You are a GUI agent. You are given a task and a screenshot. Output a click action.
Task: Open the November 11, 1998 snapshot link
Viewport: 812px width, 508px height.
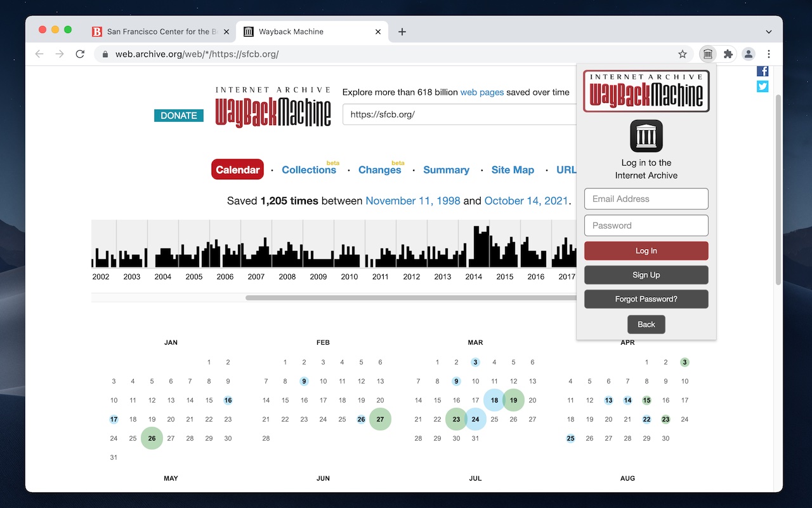click(413, 201)
